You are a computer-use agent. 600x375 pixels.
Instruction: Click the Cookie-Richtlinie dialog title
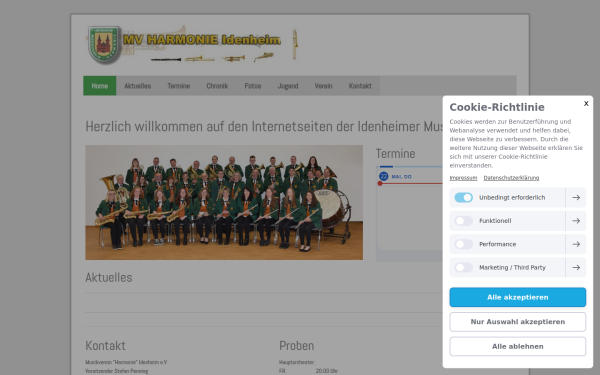tap(497, 107)
